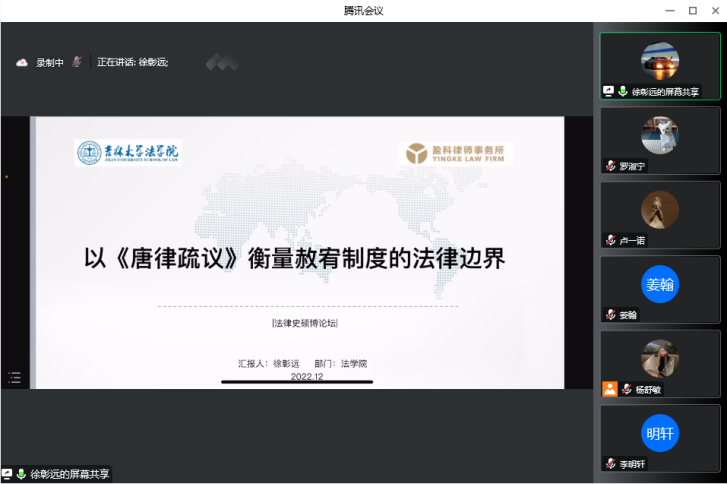Maximize the 腾讯会议 window

(692, 10)
